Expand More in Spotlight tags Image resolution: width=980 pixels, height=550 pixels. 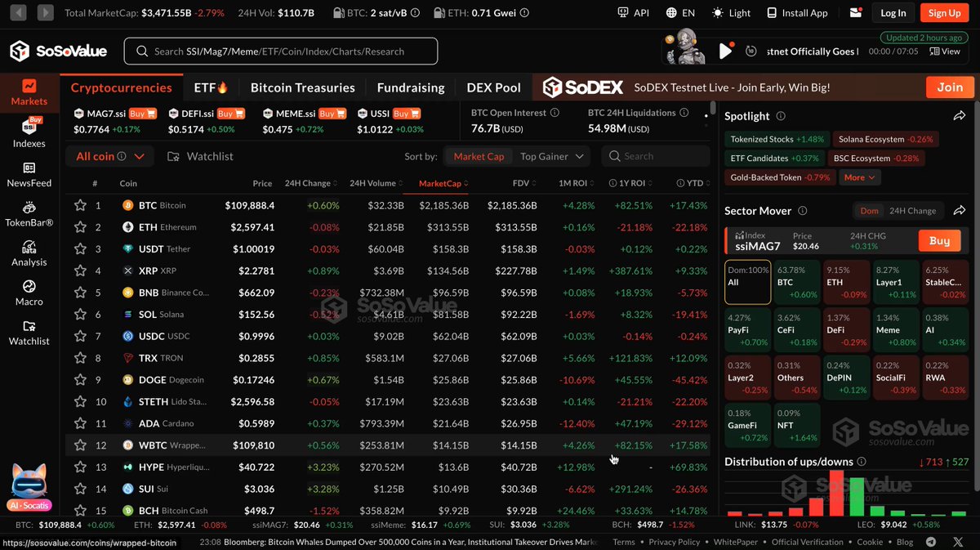click(x=859, y=177)
